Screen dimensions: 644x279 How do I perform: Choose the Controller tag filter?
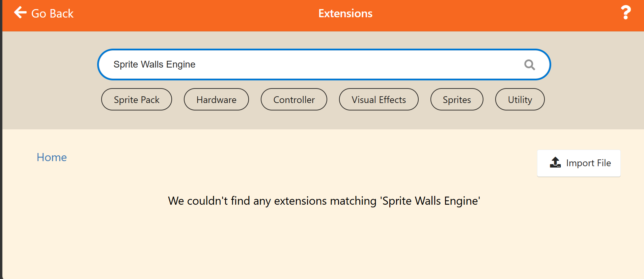tap(294, 99)
